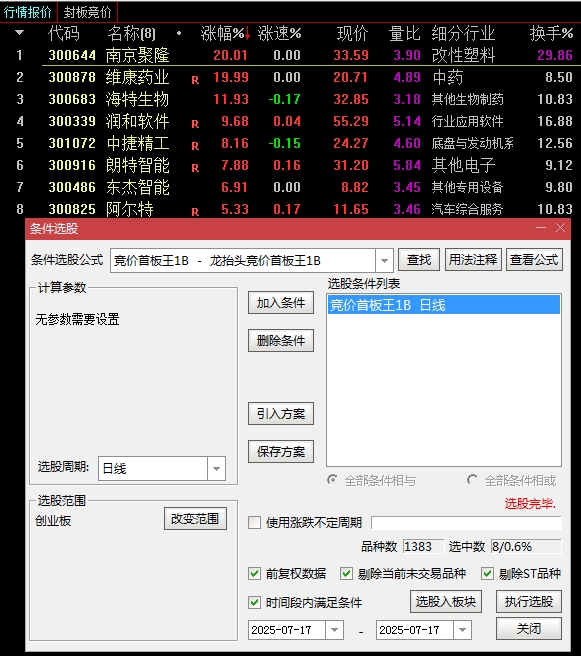Uncheck 剔除ST品种 option
The image size is (581, 656).
tap(487, 573)
